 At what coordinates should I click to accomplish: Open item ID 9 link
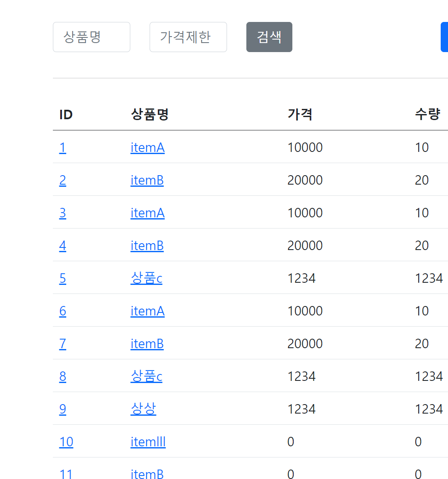(x=63, y=409)
